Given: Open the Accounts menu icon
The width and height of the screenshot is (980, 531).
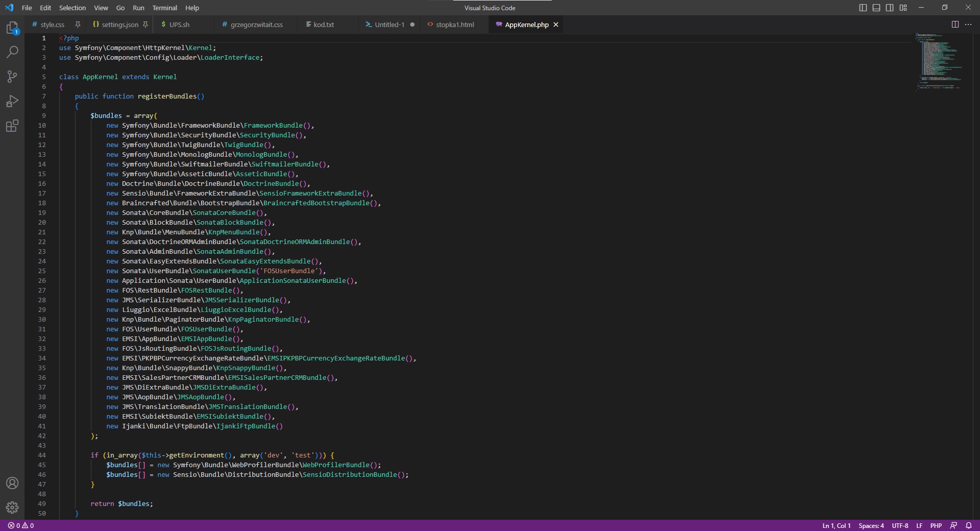Looking at the screenshot, I should click(x=12, y=483).
